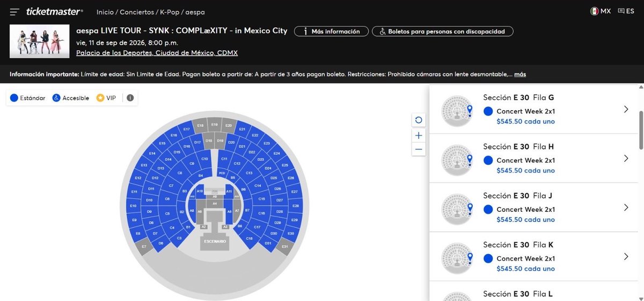Select section D31 on the seat map

pyautogui.click(x=268, y=243)
